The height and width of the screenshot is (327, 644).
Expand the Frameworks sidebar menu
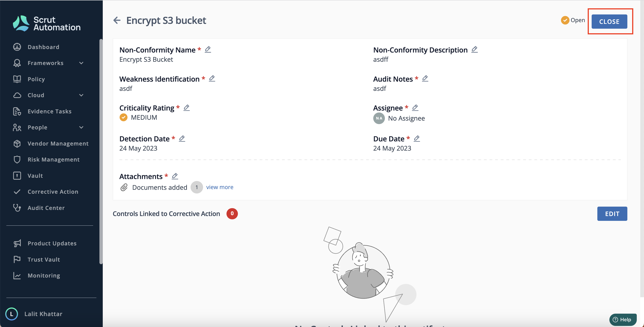tap(81, 63)
